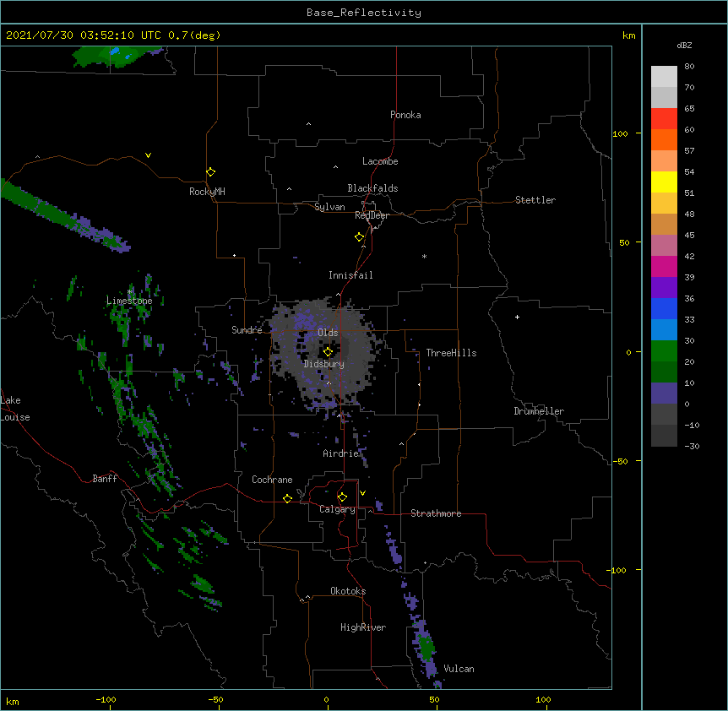Pick the violet 36-39 dBZ legend swatch
The image size is (728, 711).
tap(664, 288)
